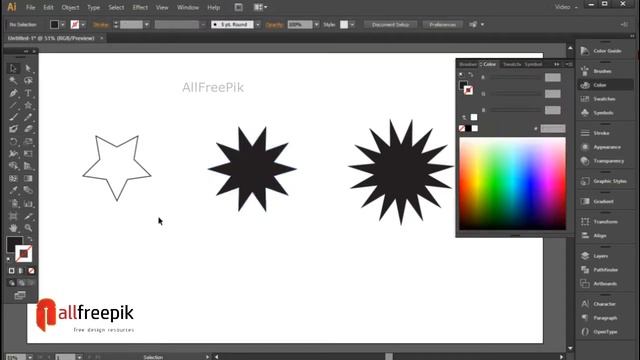640x360 pixels.
Task: Pick the Free Transform tool
Action: click(x=28, y=154)
